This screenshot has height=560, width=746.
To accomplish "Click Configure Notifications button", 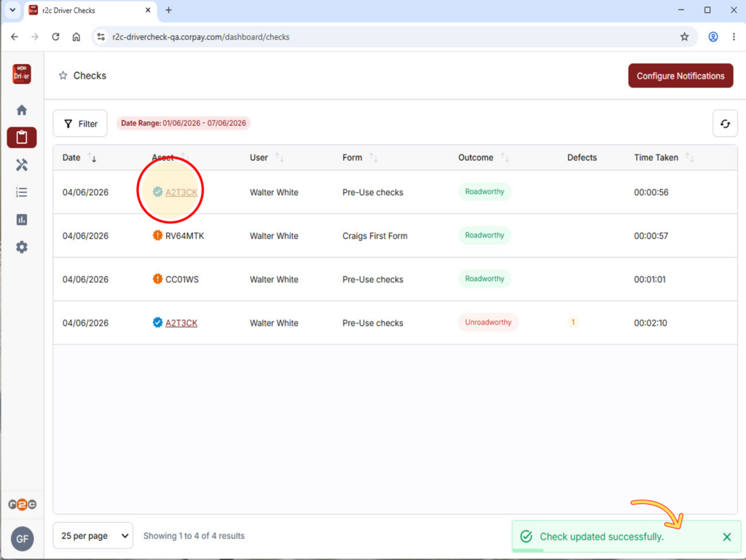I will [680, 76].
